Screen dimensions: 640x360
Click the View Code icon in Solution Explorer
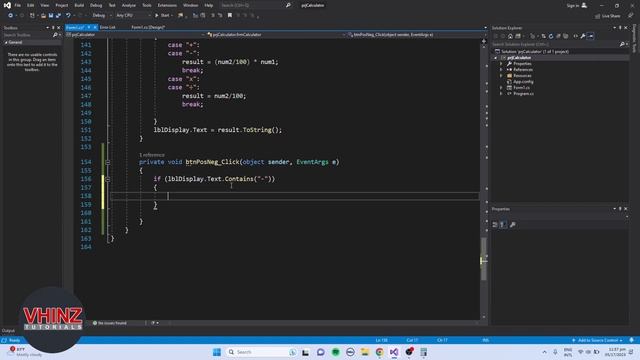coord(576,36)
